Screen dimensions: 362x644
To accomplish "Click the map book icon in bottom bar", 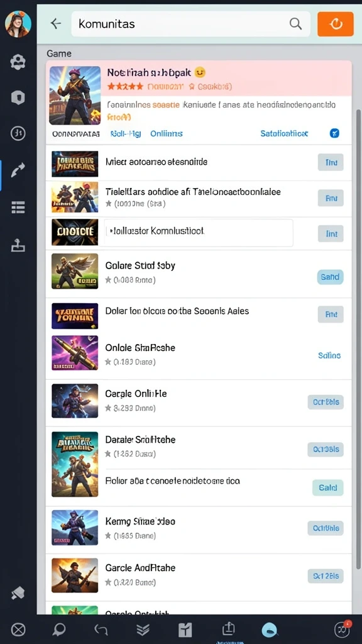I will [x=185, y=629].
